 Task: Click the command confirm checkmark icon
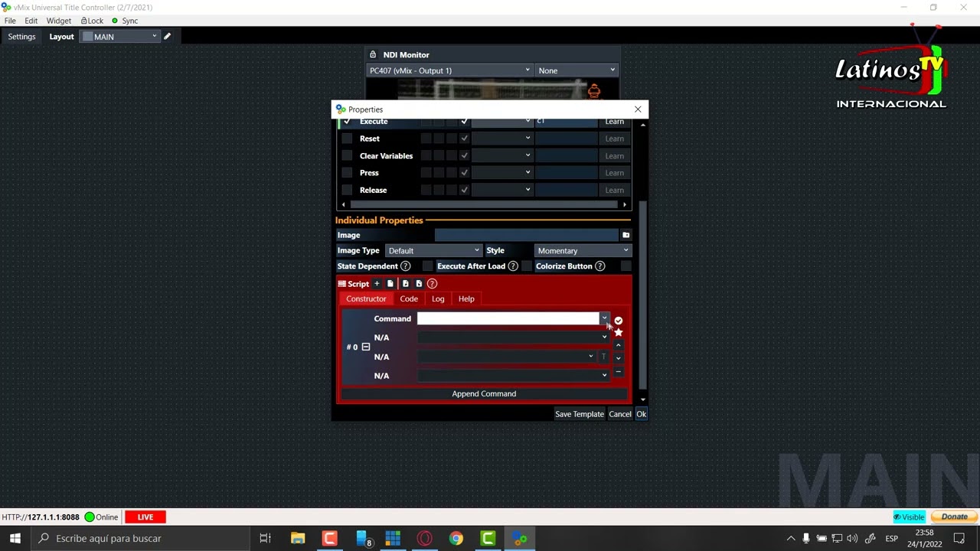pos(619,321)
